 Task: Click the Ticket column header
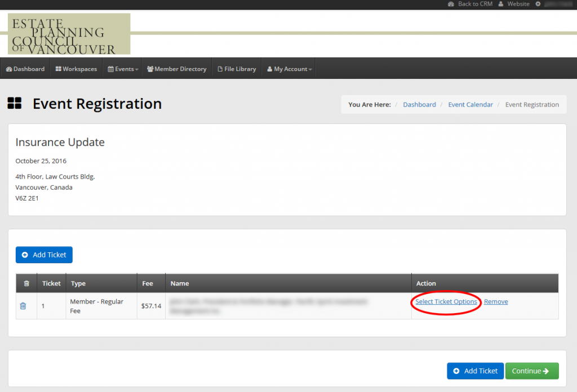(x=51, y=283)
